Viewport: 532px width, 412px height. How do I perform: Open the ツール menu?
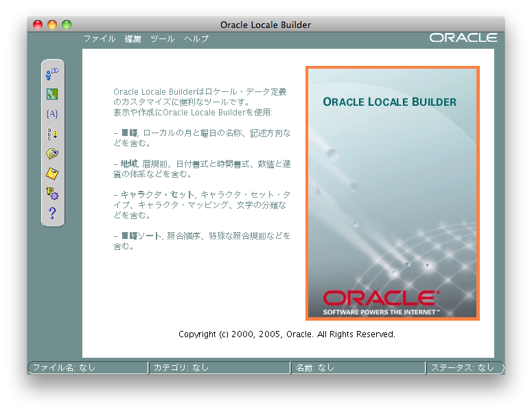coord(163,38)
